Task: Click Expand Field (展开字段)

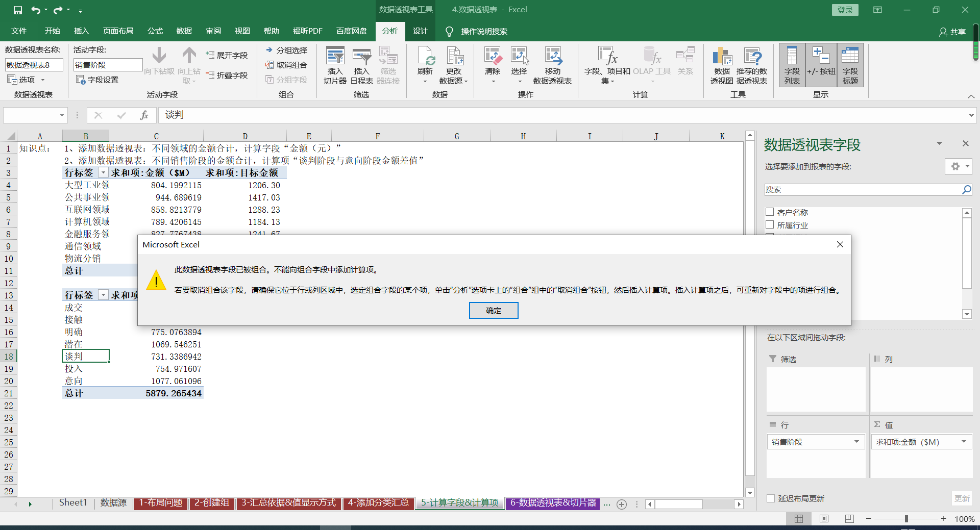Action: [227, 55]
